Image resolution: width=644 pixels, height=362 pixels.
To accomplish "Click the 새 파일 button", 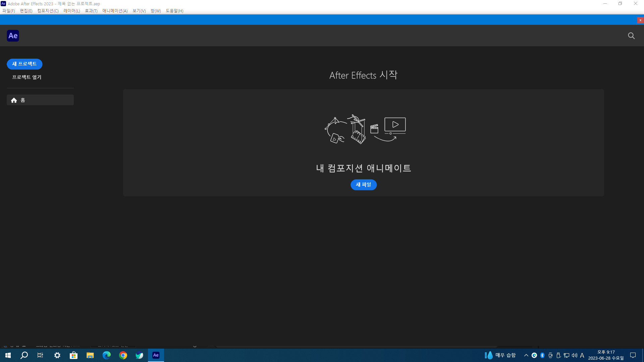I will 364,185.
